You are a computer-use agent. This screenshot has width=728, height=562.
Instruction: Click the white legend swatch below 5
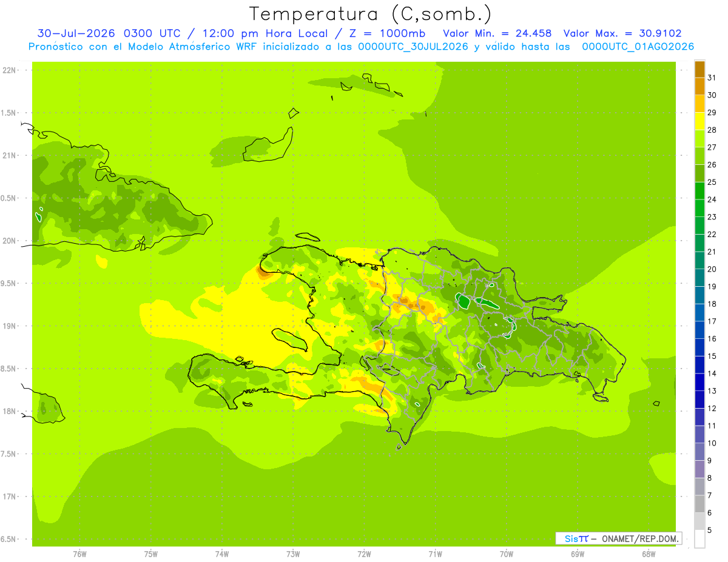point(699,538)
